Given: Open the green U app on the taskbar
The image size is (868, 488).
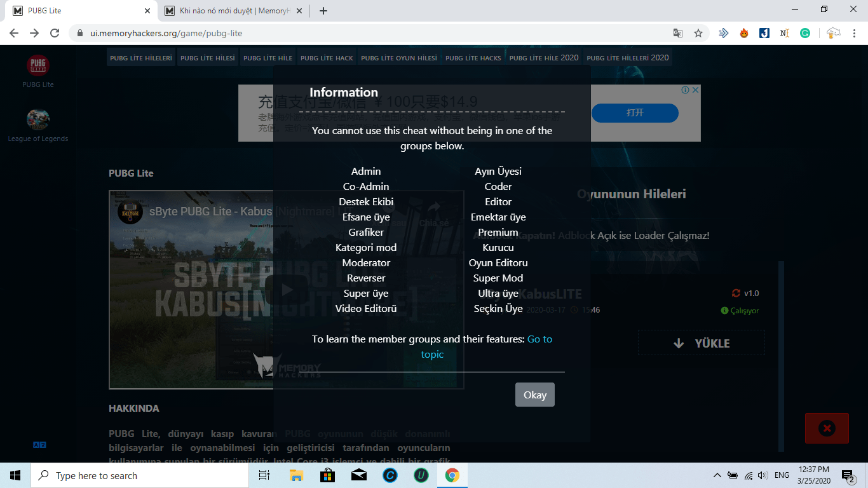Looking at the screenshot, I should pyautogui.click(x=421, y=475).
